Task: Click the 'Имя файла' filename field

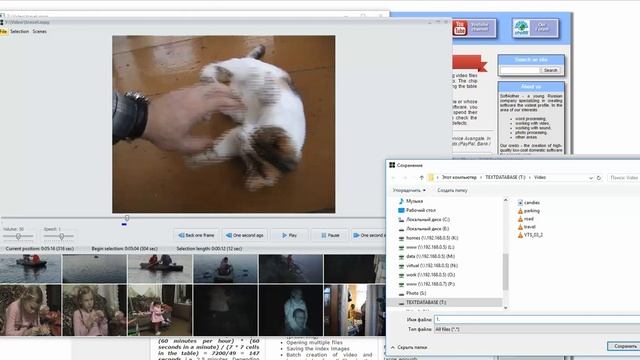Action: (537, 320)
